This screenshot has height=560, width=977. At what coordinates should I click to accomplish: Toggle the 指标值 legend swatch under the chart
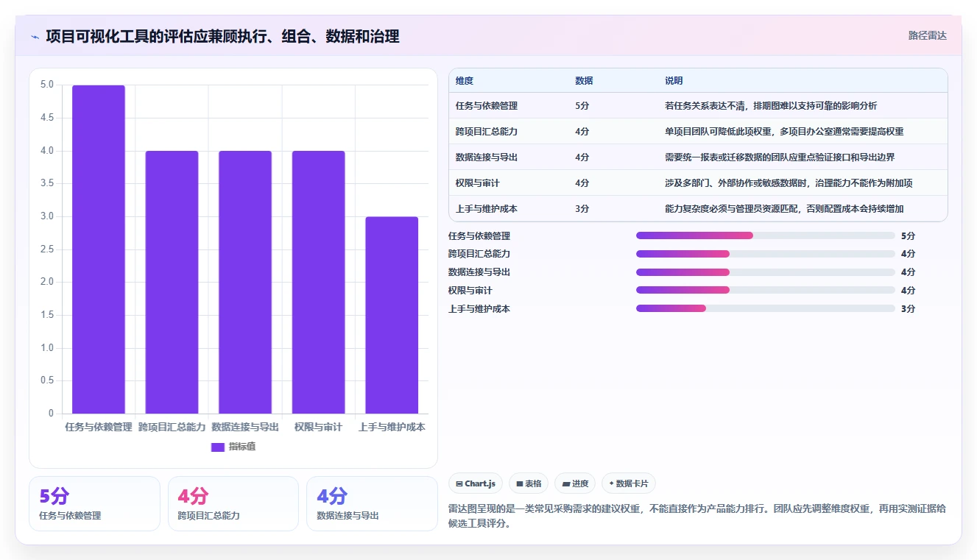(x=217, y=447)
